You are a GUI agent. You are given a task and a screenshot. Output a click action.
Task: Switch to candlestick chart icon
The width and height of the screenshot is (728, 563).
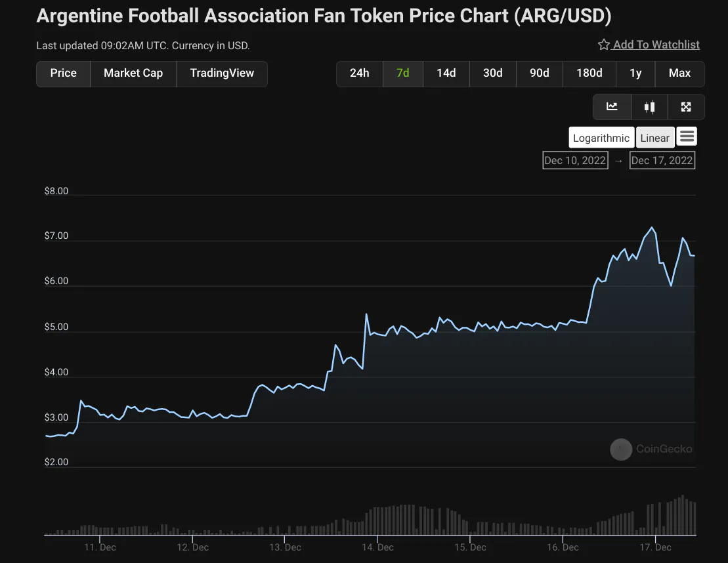[x=649, y=107]
